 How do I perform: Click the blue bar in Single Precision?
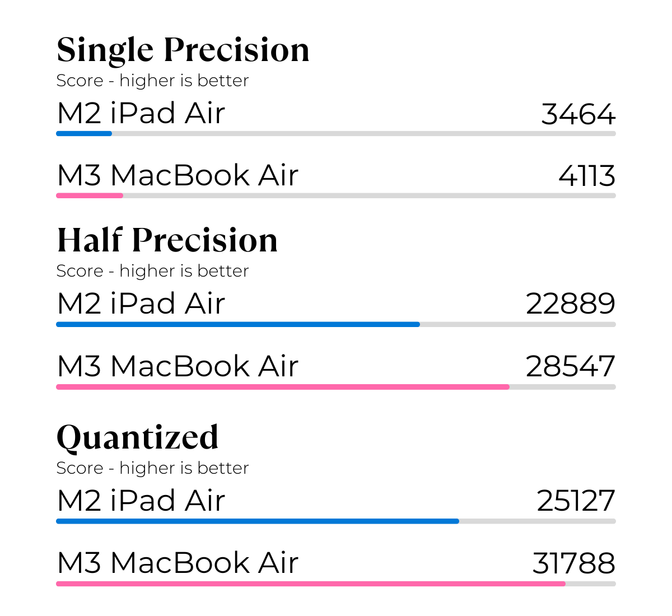pyautogui.click(x=84, y=134)
